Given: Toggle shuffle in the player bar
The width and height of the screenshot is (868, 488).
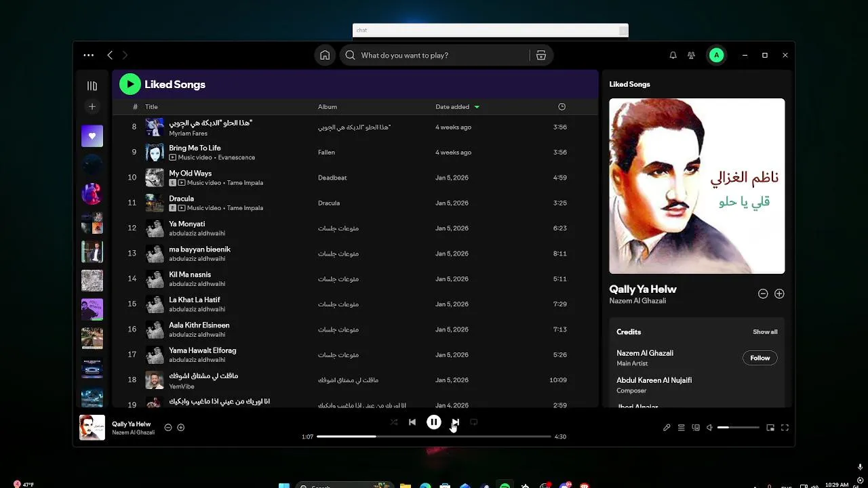Looking at the screenshot, I should point(394,422).
